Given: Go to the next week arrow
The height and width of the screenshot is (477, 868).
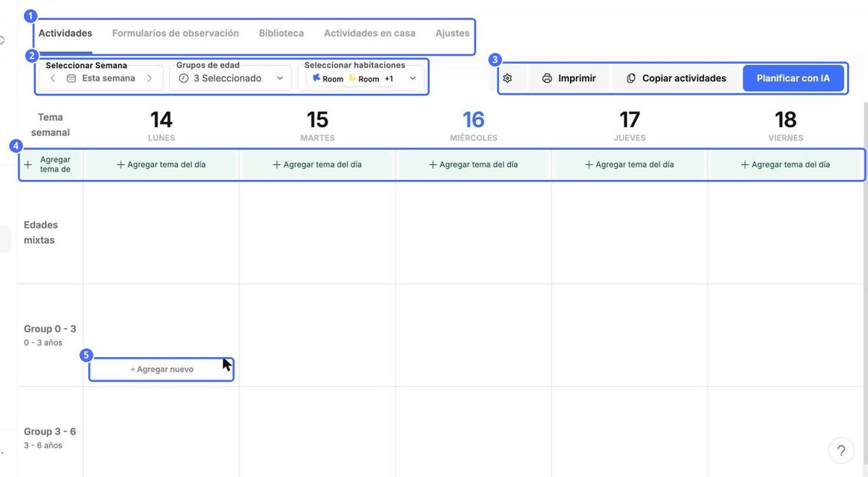Looking at the screenshot, I should (149, 78).
